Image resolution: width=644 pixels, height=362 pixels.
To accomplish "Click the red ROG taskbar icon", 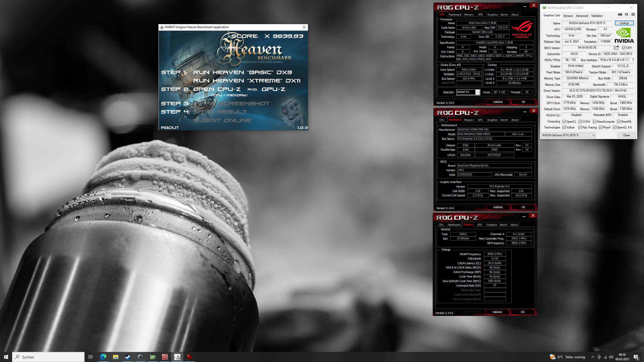I will pyautogui.click(x=189, y=357).
